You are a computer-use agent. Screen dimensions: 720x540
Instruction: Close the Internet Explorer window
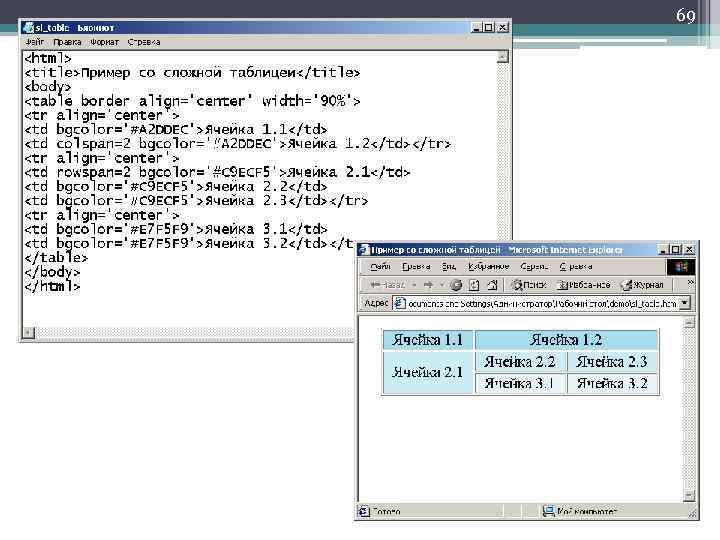[x=689, y=250]
